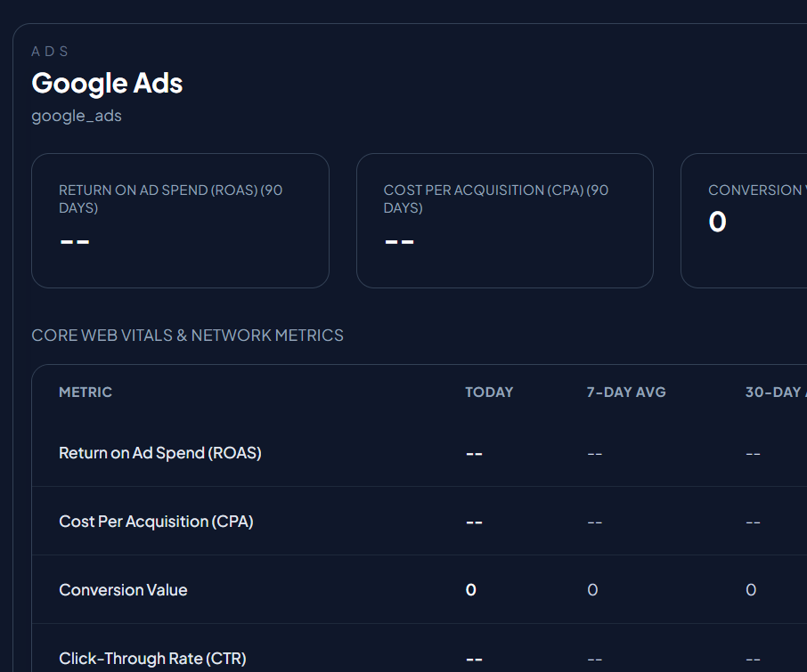Click the Today value for ROAS row
Screen dimensions: 807x672
click(474, 454)
